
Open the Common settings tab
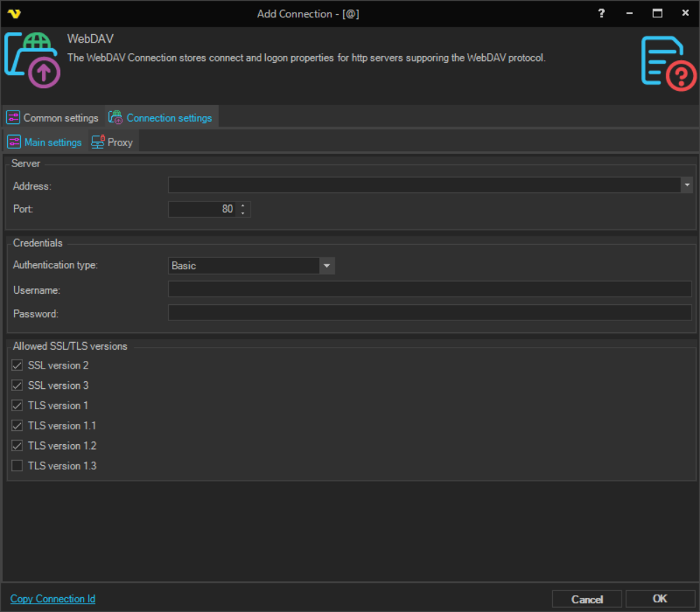coord(53,118)
